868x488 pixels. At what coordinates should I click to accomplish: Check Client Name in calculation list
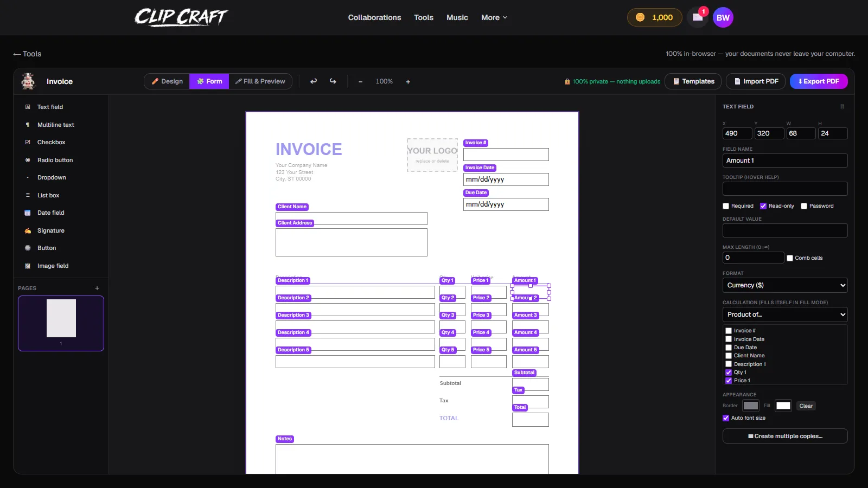[729, 356]
